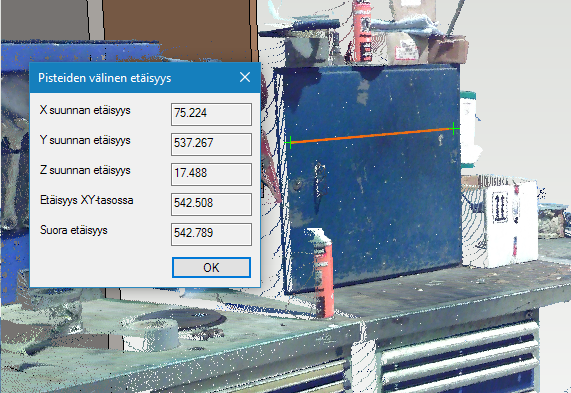Click the Suora etäisyys label
This screenshot has width=571, height=393.
74,230
